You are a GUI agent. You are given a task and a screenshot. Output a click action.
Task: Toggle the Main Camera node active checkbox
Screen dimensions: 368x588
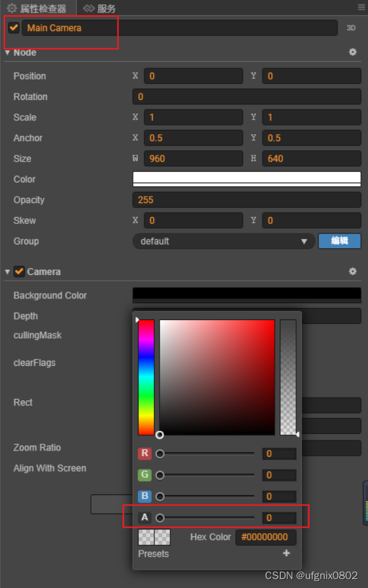(x=14, y=28)
